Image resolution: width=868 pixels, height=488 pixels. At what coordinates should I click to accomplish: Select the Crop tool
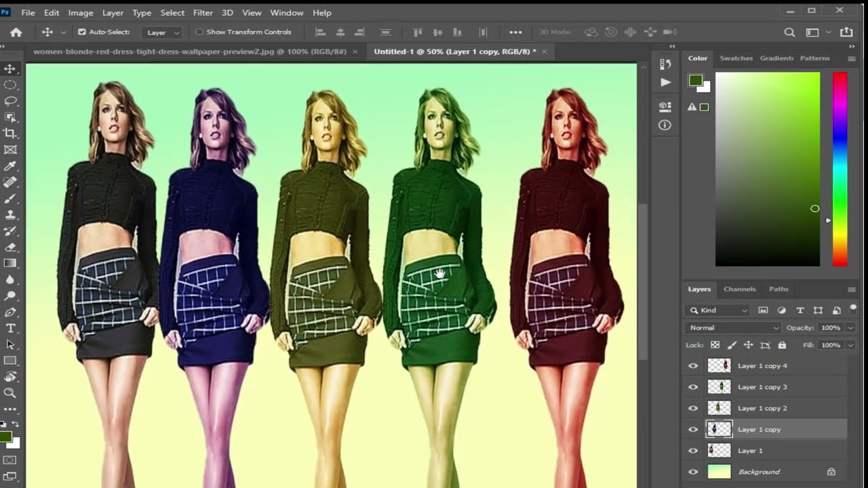point(10,134)
